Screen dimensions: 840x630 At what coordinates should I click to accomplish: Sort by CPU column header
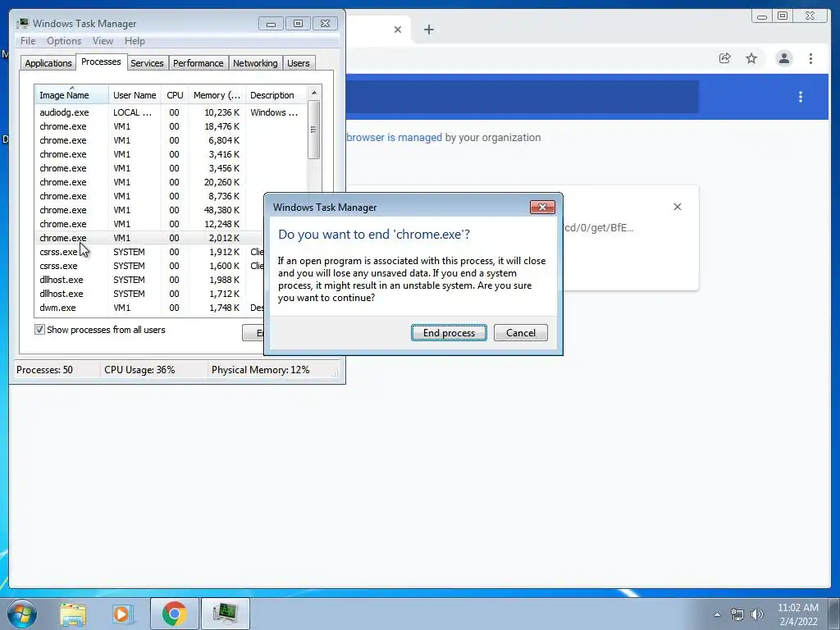[x=175, y=95]
